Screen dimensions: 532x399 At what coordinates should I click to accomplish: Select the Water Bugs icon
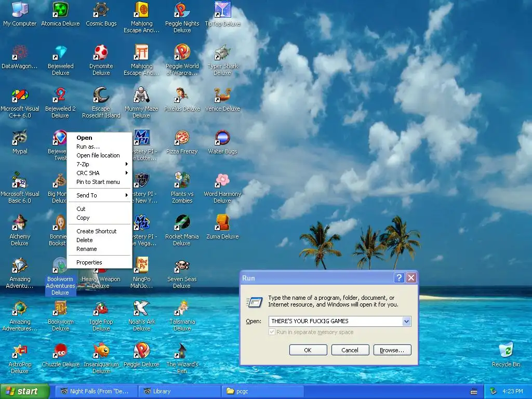222,137
